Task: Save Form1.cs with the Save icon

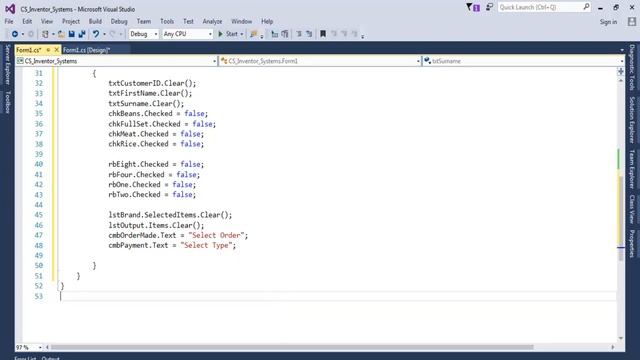Action: 71,34
